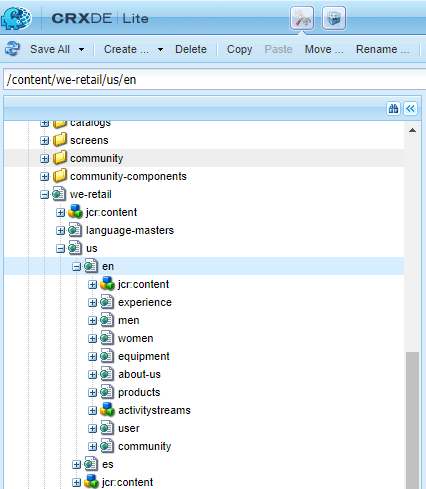Expand the products node
This screenshot has width=426, height=489.
coord(92,393)
